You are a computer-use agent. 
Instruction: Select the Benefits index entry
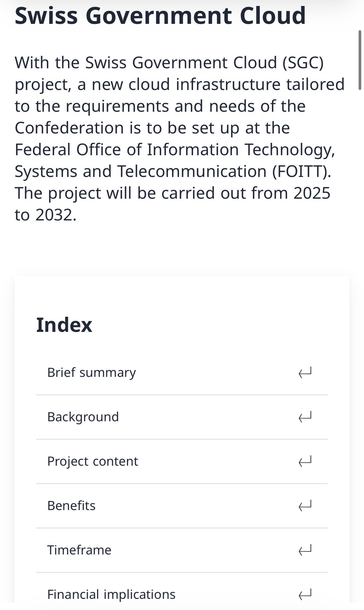point(71,506)
